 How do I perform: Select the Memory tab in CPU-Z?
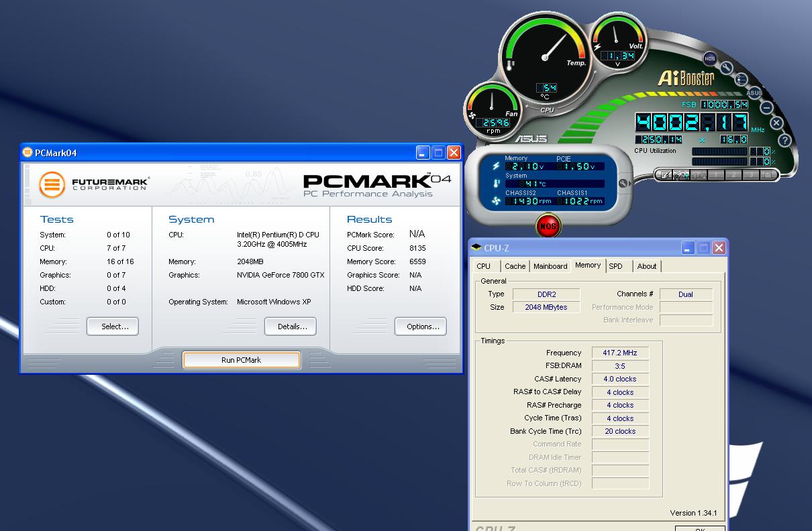click(588, 265)
